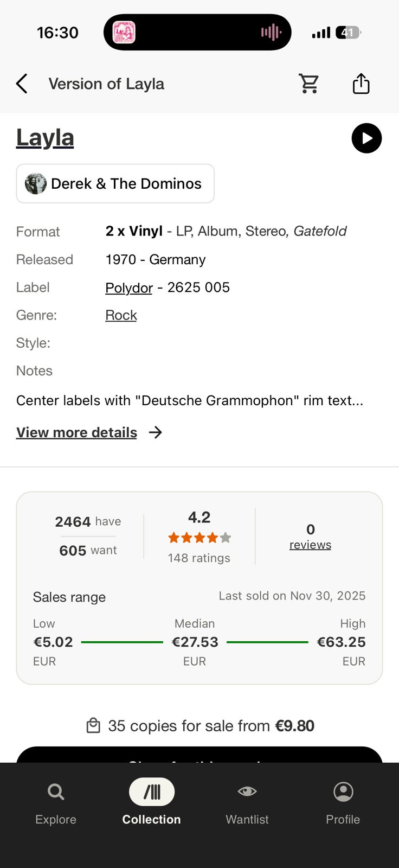Tap the Layla title heading

[45, 137]
